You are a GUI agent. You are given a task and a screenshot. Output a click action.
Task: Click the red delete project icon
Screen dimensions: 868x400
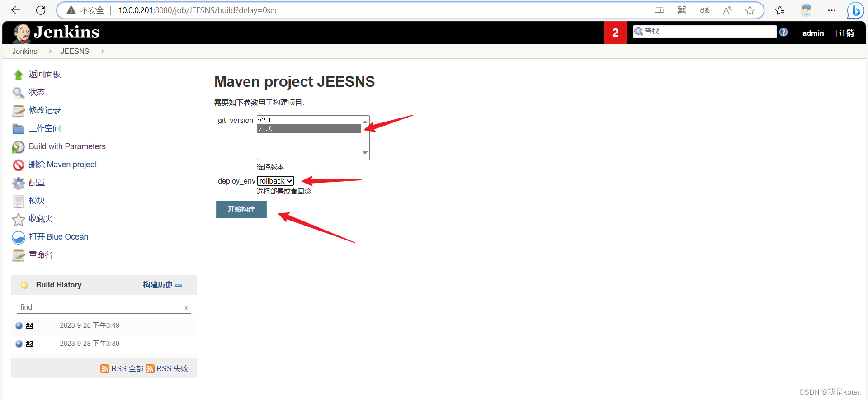coord(19,165)
